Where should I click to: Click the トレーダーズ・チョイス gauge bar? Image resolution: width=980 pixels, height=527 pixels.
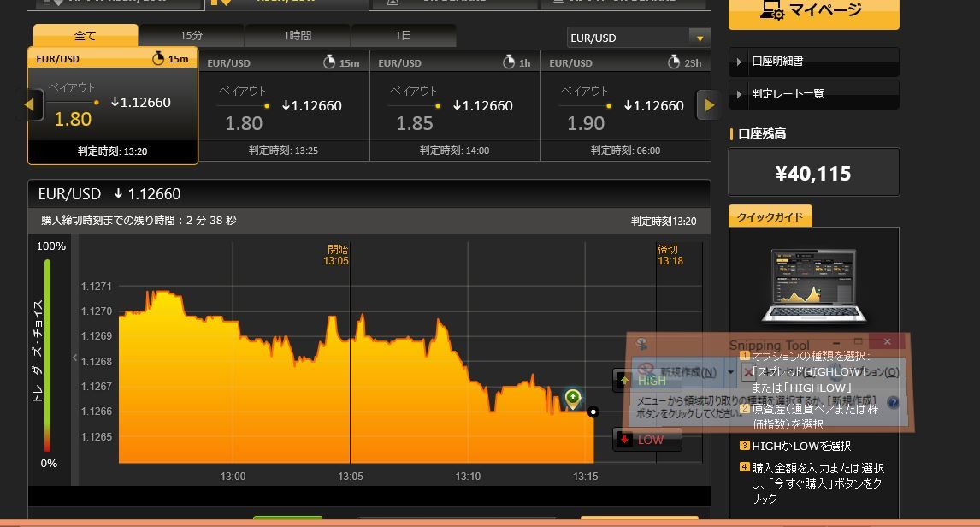pyautogui.click(x=47, y=355)
